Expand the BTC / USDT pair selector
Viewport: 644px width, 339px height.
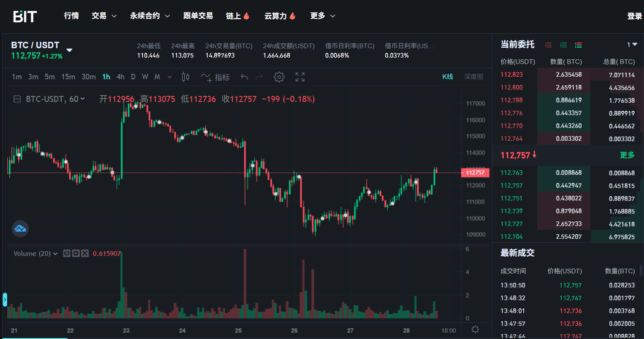(69, 50)
